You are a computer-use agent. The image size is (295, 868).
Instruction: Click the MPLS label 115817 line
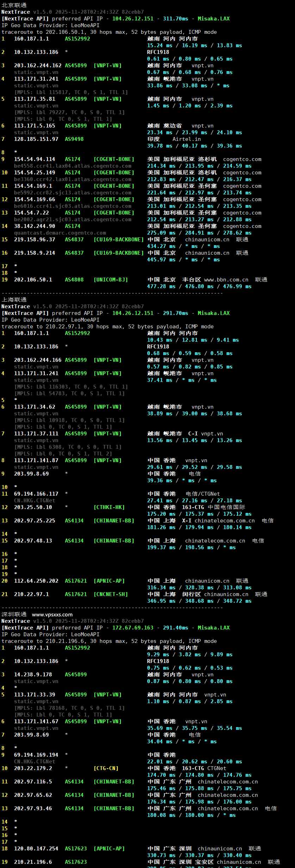point(71,92)
